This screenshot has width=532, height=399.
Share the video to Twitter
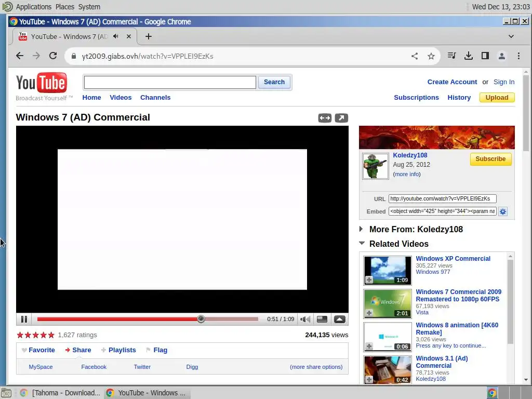click(x=142, y=367)
